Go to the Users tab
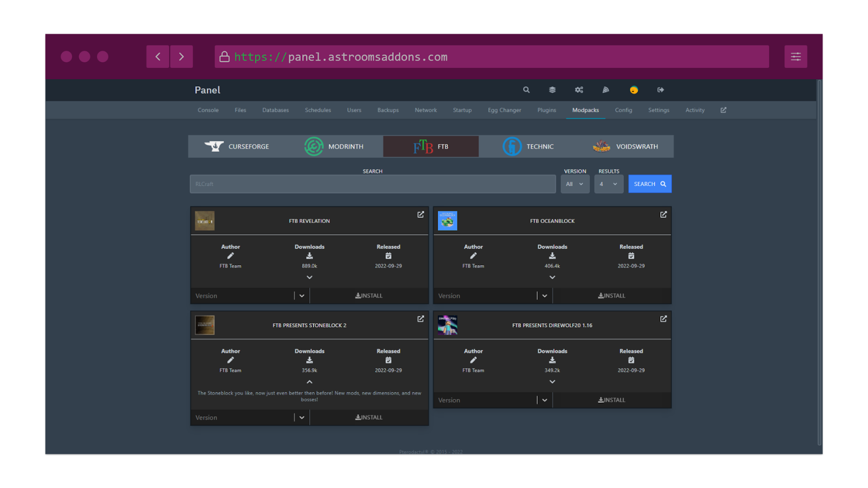The width and height of the screenshot is (868, 488). coord(354,110)
